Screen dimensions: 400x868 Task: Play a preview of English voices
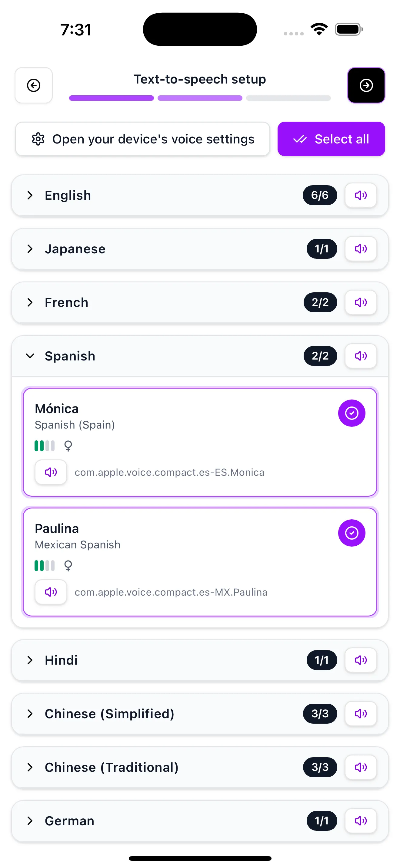coord(361,196)
